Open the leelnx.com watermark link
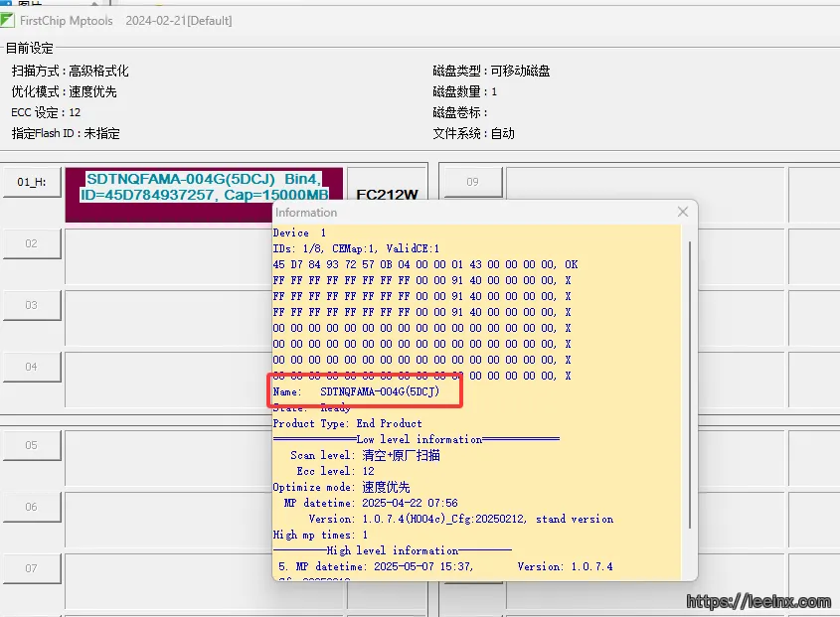The width and height of the screenshot is (840, 617). (758, 601)
